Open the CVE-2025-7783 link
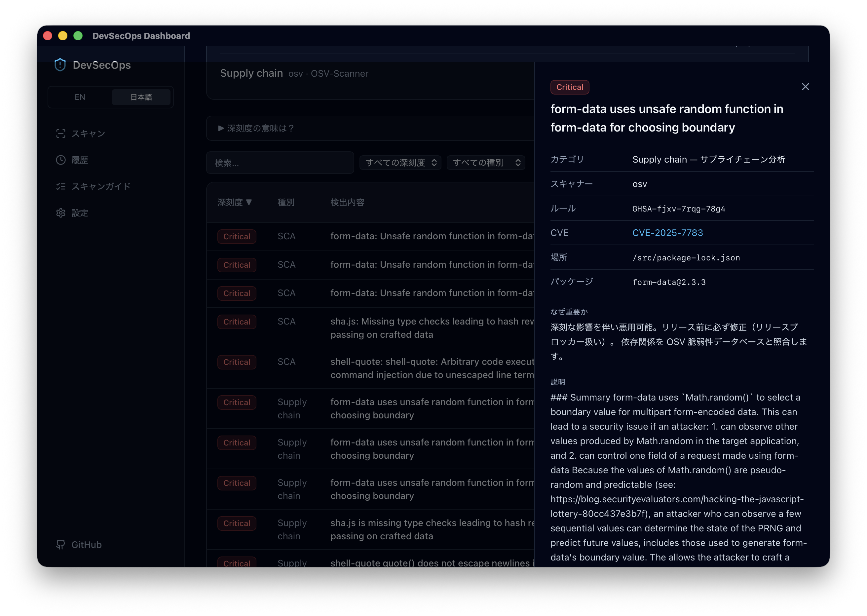 [667, 233]
